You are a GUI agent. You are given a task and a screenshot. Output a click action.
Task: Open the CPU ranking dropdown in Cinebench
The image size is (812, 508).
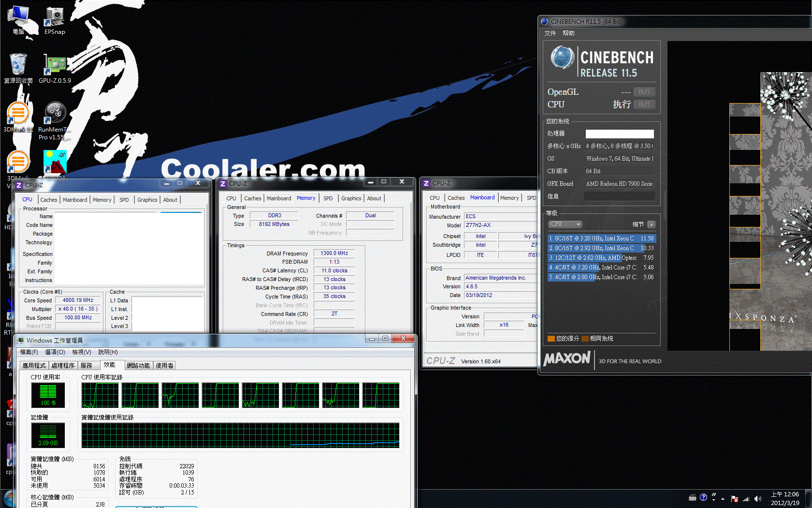click(565, 224)
